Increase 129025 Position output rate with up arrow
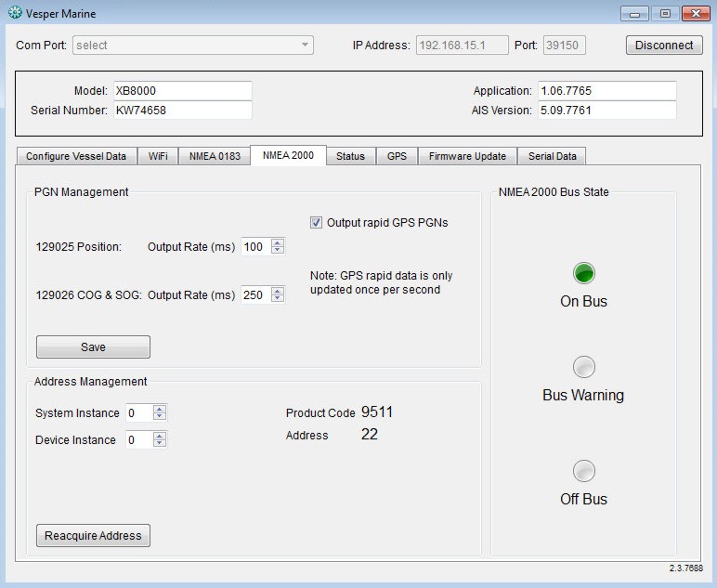Screen dimensions: 717x588 click(x=278, y=242)
